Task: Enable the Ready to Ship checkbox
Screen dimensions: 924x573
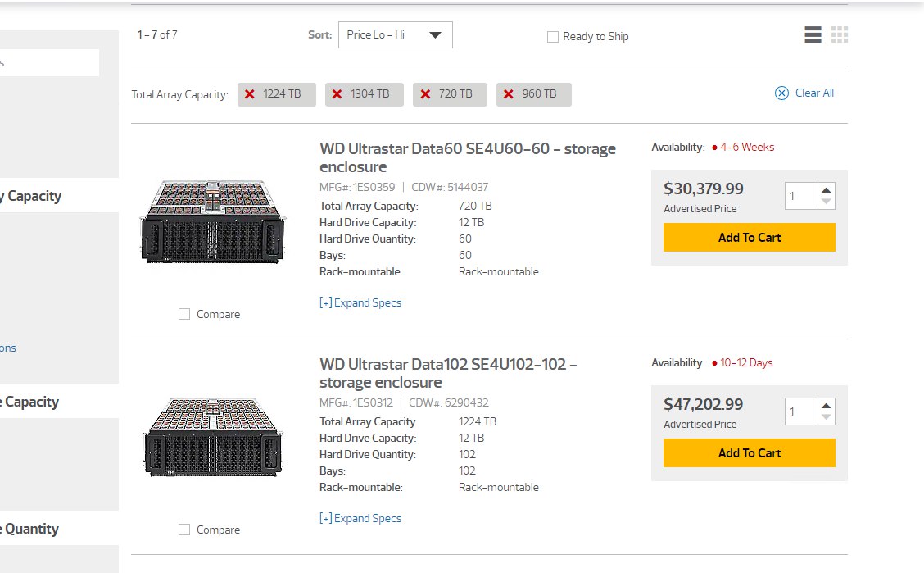Action: [x=553, y=37]
